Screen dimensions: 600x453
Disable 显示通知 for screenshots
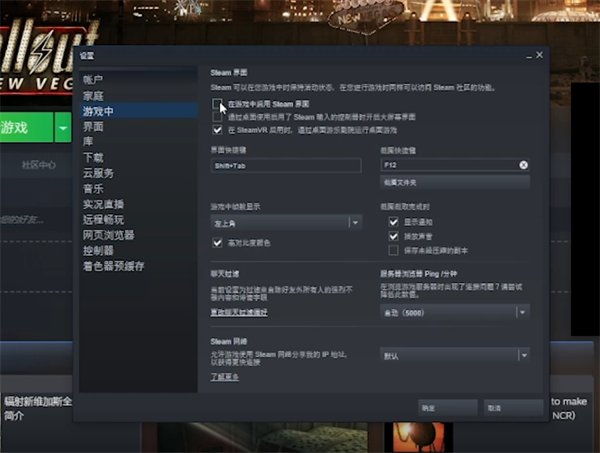coord(393,222)
